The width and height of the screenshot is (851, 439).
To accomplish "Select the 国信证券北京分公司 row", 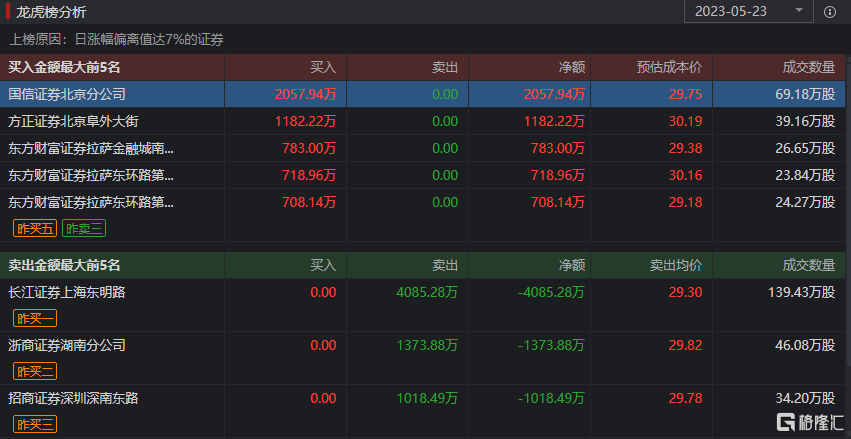I will coord(426,94).
